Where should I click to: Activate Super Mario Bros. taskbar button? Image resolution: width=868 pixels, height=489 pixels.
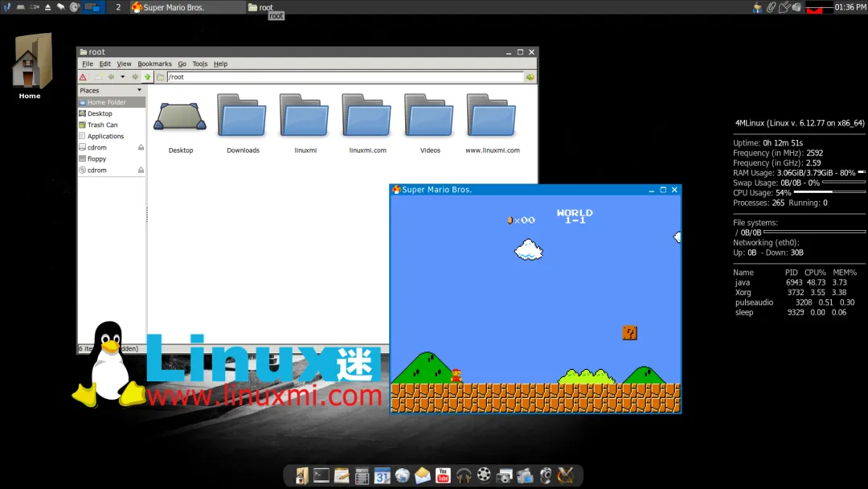tap(186, 7)
